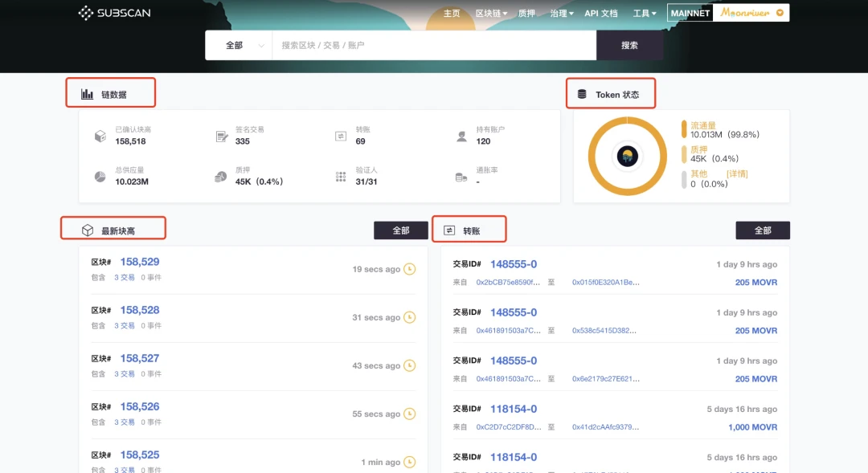Screen dimensions: 868x473
Task: Expand the 区块链 dropdown menu
Action: click(x=491, y=14)
